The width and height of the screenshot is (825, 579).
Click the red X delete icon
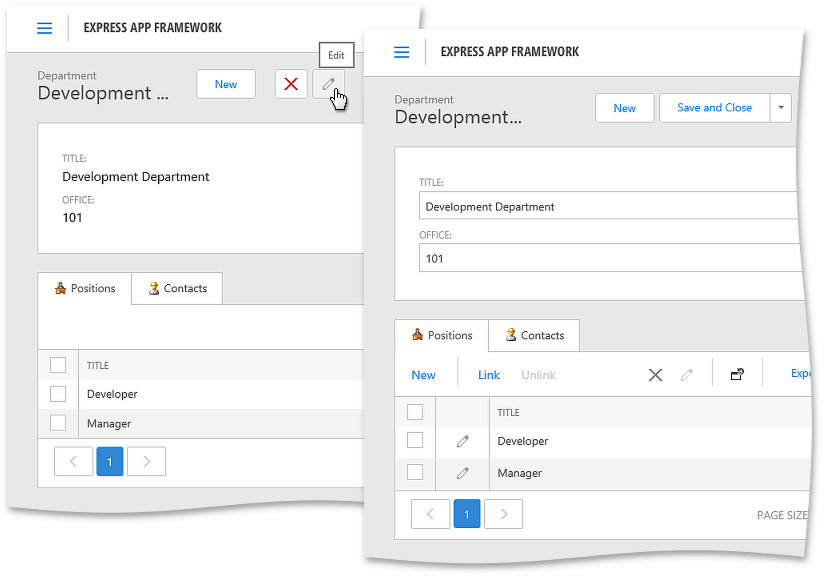pos(291,84)
